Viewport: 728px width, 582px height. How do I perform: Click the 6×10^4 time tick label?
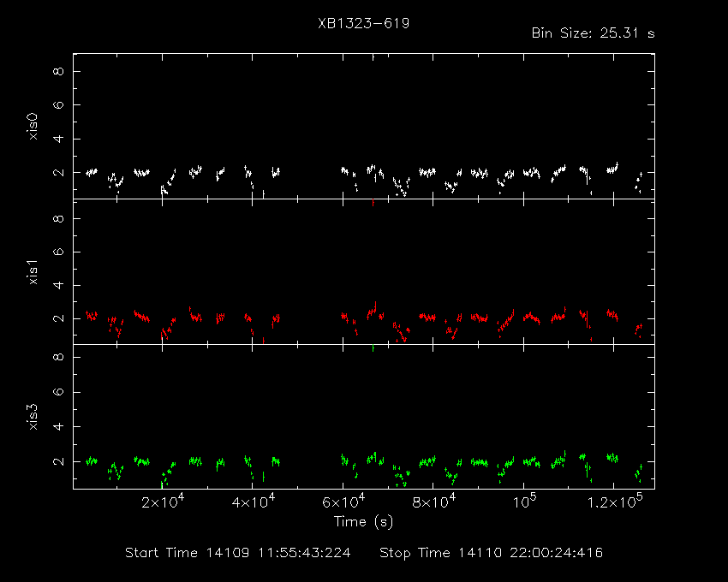pyautogui.click(x=343, y=502)
